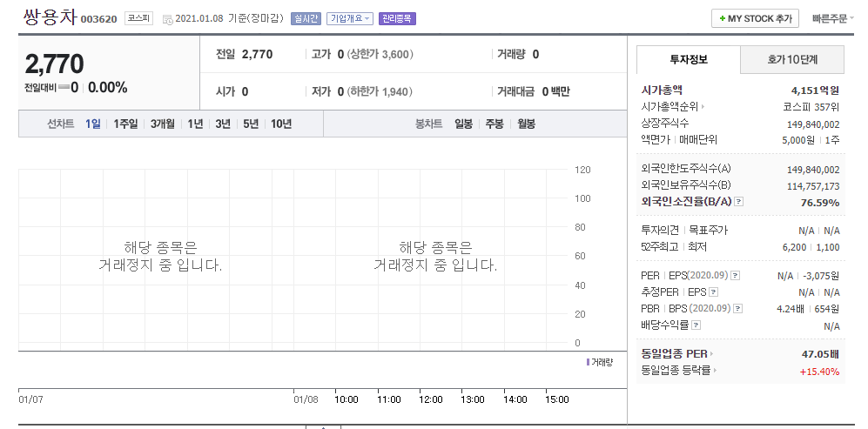The image size is (868, 429).
Task: Switch to the 투자정보 tab
Action: (x=689, y=60)
